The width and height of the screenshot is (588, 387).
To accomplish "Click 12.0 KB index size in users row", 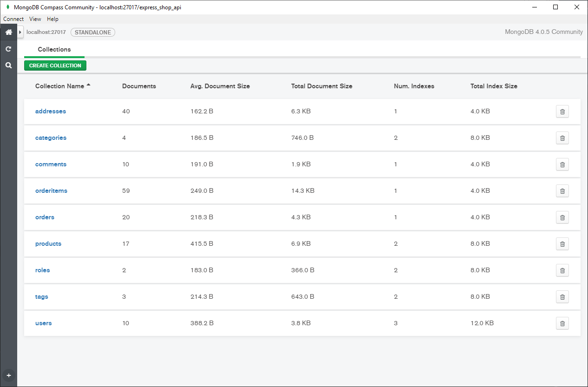I will coord(482,323).
